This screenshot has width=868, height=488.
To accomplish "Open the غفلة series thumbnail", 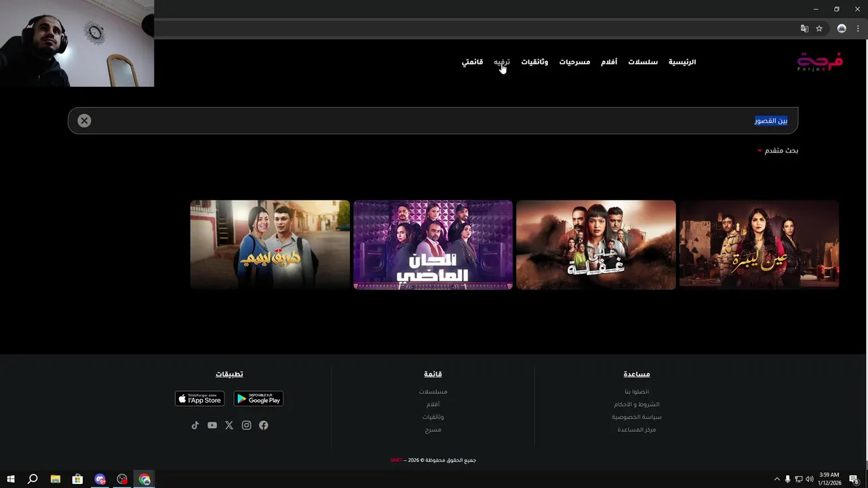I will (x=596, y=245).
